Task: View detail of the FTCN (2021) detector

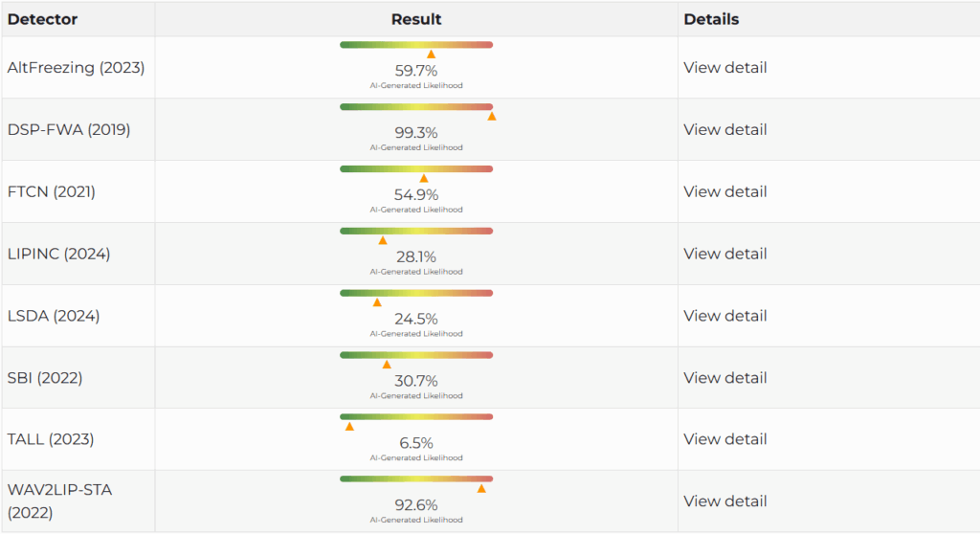Action: point(725,191)
